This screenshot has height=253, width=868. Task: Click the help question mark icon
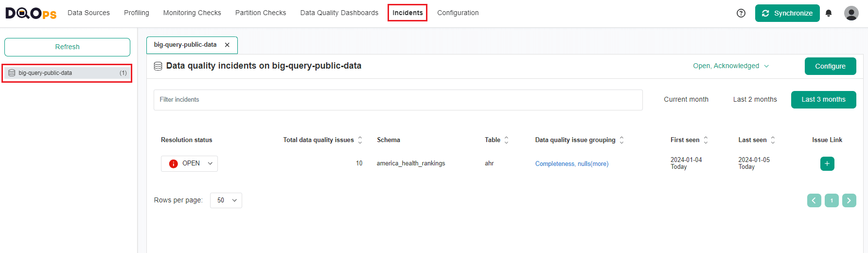point(741,13)
